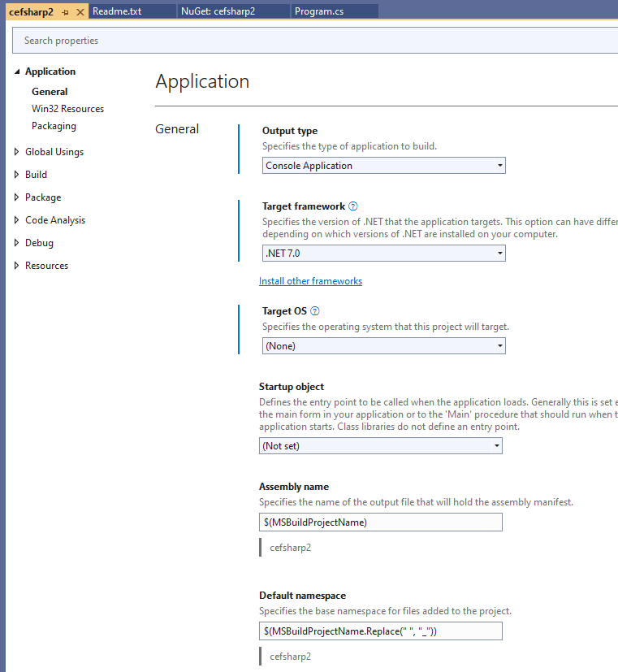The image size is (618, 672).
Task: Click the Target OS heading
Action: coord(284,311)
